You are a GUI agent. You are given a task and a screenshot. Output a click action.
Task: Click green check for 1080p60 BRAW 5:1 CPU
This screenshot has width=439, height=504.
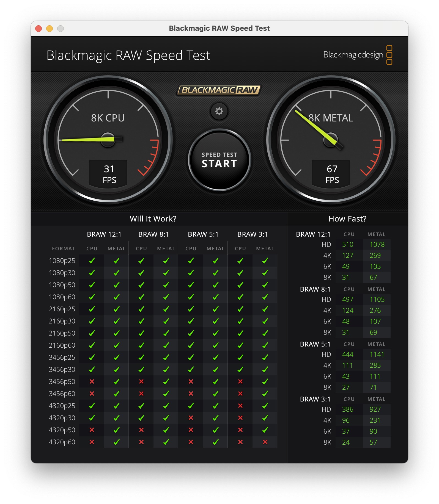tap(191, 297)
